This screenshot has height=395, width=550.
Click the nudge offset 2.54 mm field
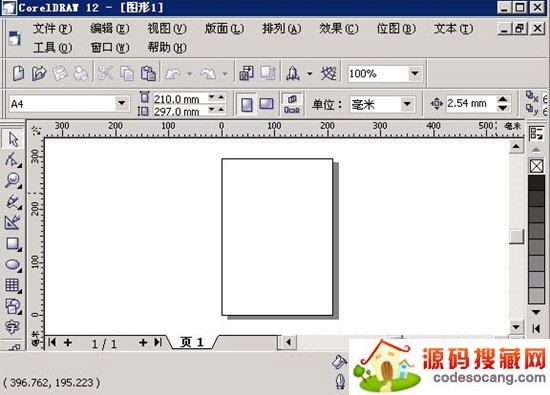pos(471,103)
